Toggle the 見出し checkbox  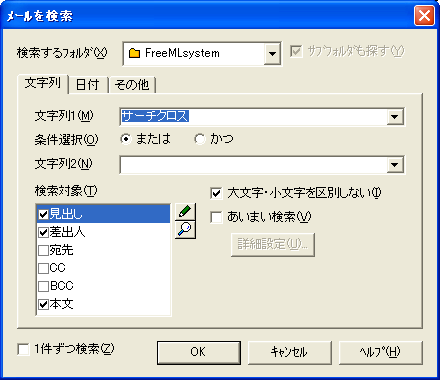44,214
